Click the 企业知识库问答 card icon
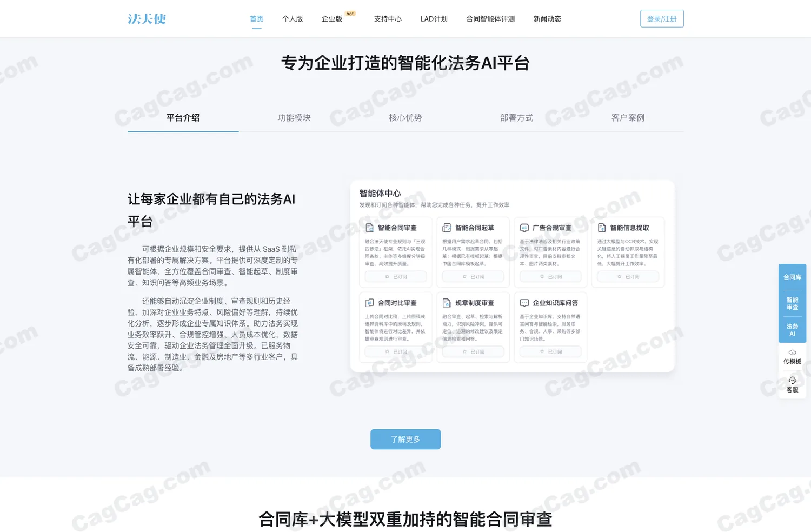The image size is (811, 532). pos(524,303)
